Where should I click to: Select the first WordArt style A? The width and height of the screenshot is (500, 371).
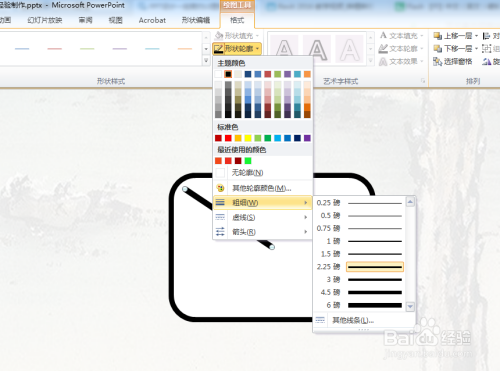click(284, 49)
